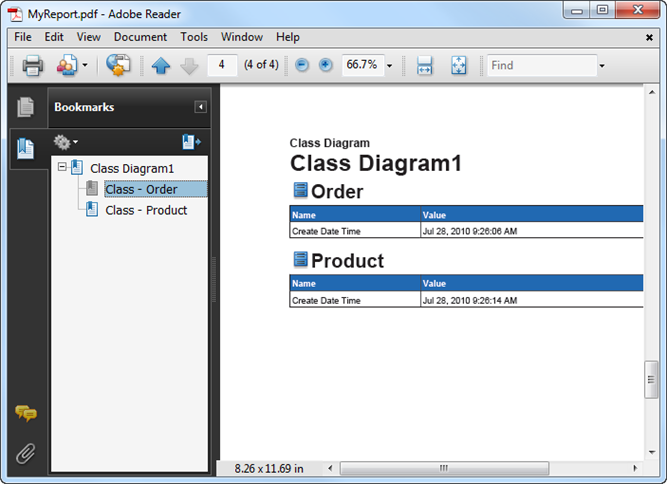Viewport: 667px width, 484px height.
Task: Click the horizontal scrollbar thumb
Action: pyautogui.click(x=444, y=468)
